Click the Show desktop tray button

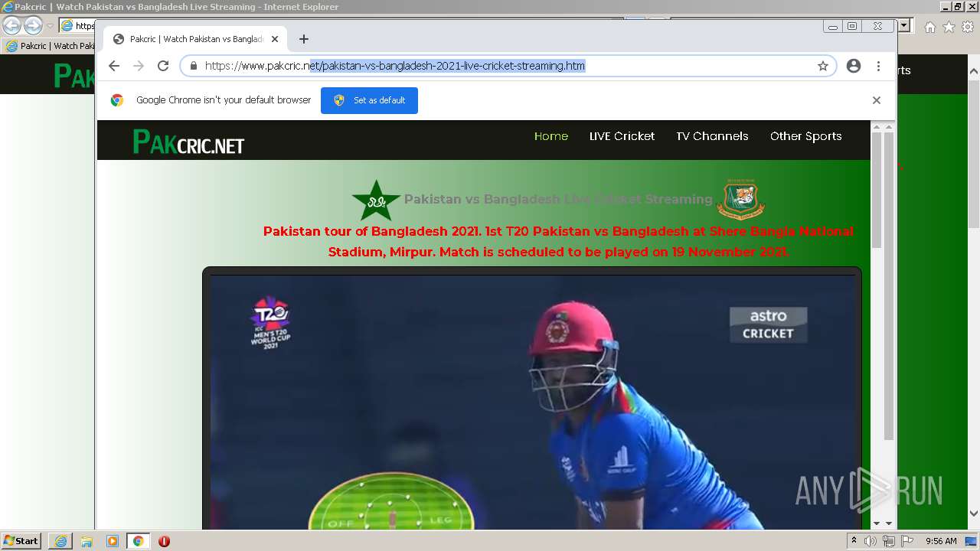pyautogui.click(x=972, y=541)
